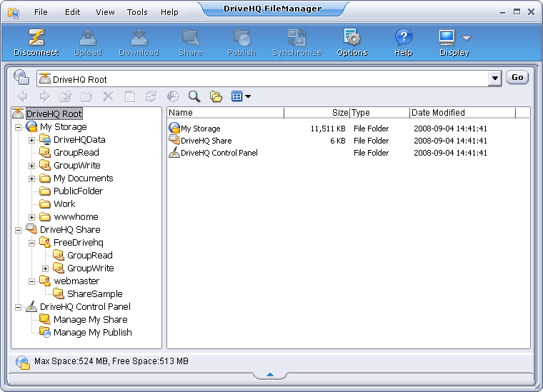
Task: Expand the DriveHQData tree node
Action: [32, 140]
